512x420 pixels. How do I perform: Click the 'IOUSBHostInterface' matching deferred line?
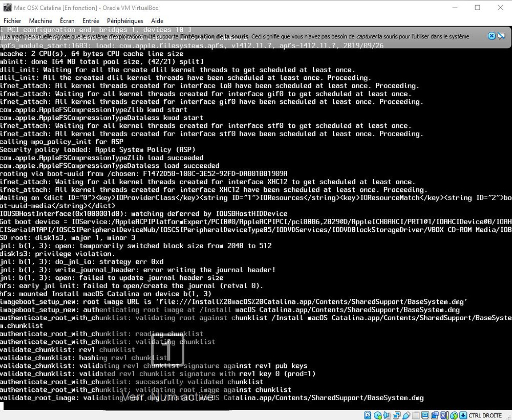point(144,214)
